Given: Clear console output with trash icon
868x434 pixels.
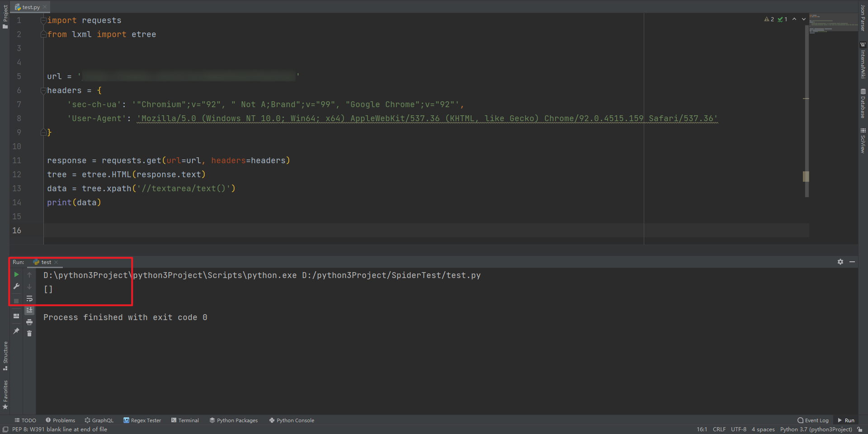Looking at the screenshot, I should [29, 334].
